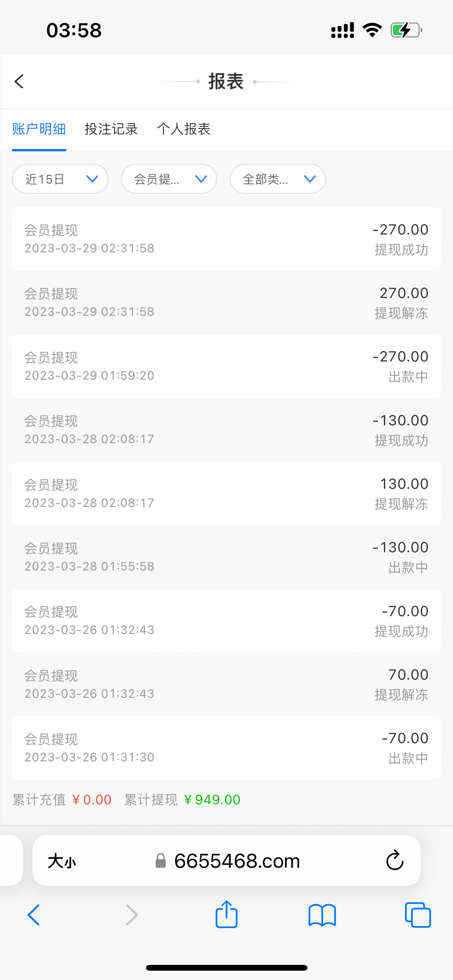This screenshot has height=980, width=453.
Task: Reload the page with the refresh icon
Action: (395, 860)
